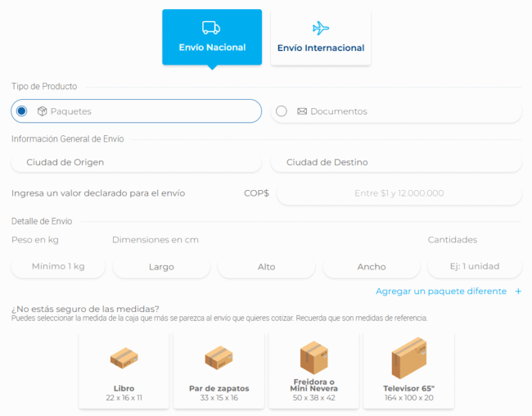Click the Cantidades label
The image size is (532, 416).
tap(453, 240)
